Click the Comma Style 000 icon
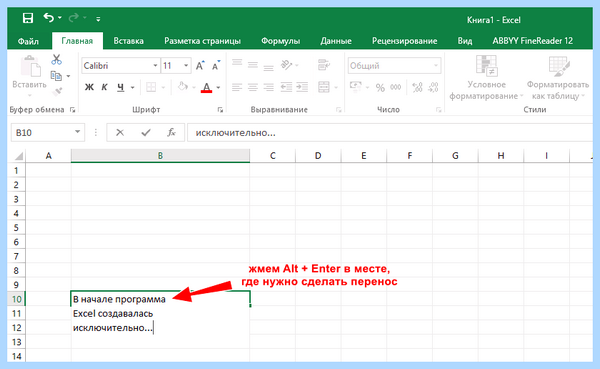The image size is (600, 369). [x=396, y=87]
